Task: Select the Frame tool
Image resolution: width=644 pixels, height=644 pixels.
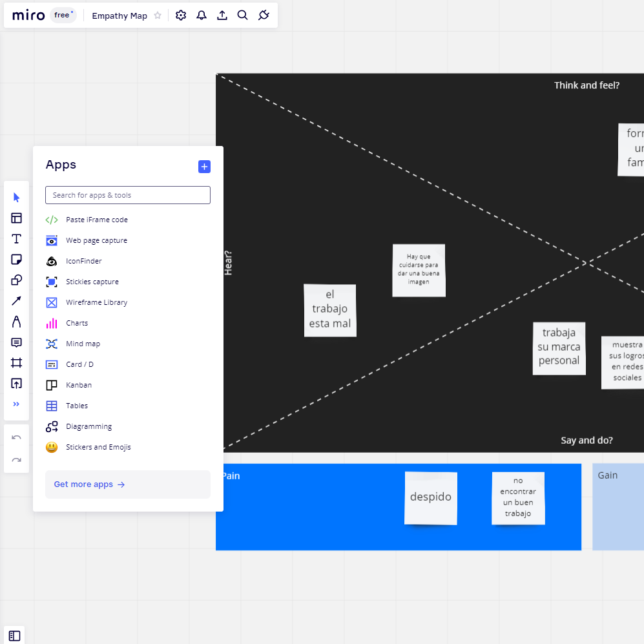Action: [16, 363]
